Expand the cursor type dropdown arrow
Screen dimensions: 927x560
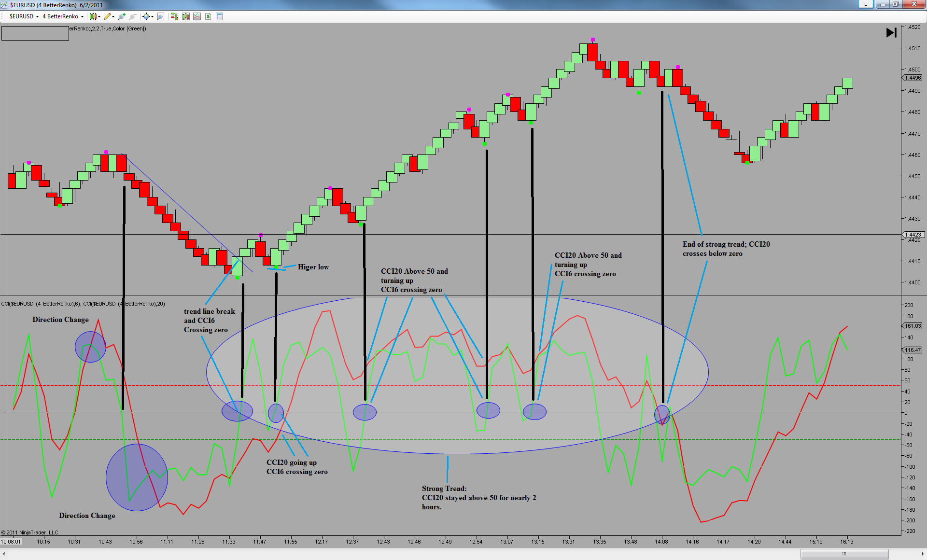152,16
